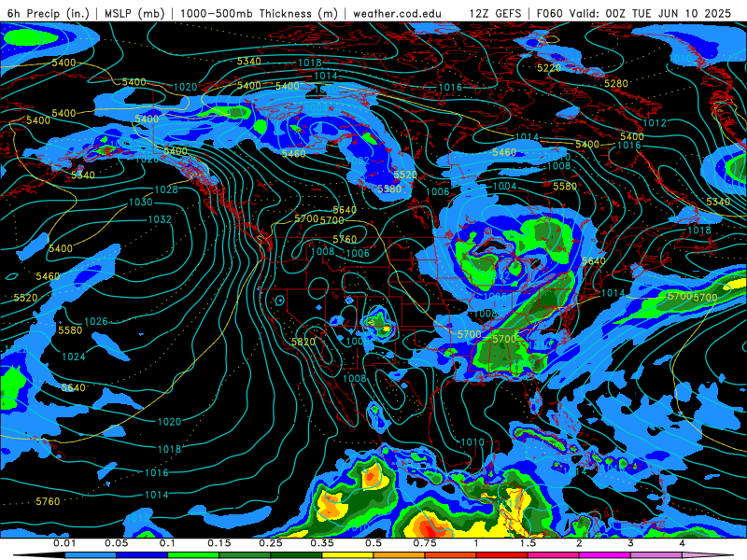Click the 1030 isobar label
Viewport: 747px width, 560px height.
141,202
